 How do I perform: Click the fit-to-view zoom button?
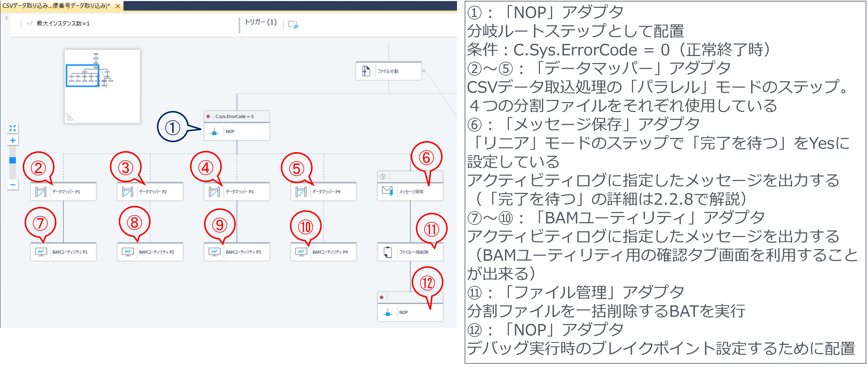[x=13, y=128]
